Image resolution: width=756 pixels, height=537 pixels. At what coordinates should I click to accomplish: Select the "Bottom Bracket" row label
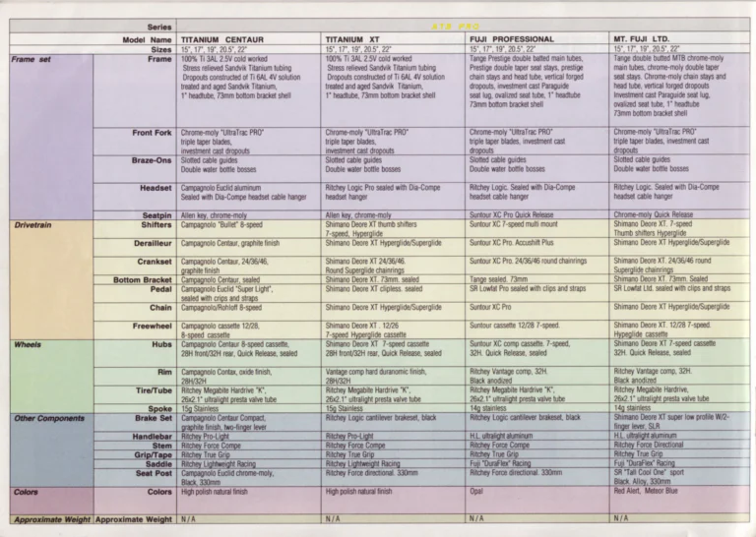(142, 280)
